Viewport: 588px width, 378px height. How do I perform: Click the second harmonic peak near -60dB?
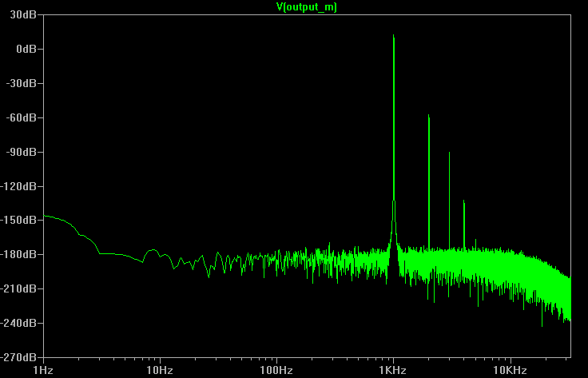coord(429,116)
